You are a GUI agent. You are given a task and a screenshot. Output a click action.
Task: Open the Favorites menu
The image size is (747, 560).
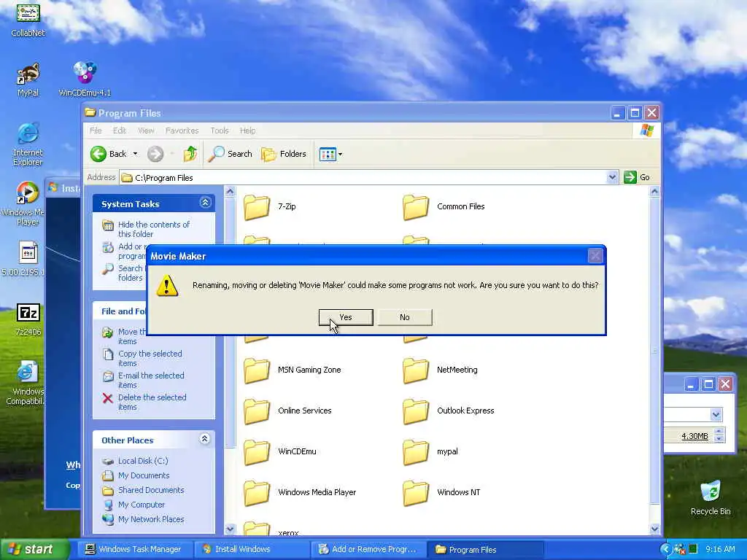point(182,131)
